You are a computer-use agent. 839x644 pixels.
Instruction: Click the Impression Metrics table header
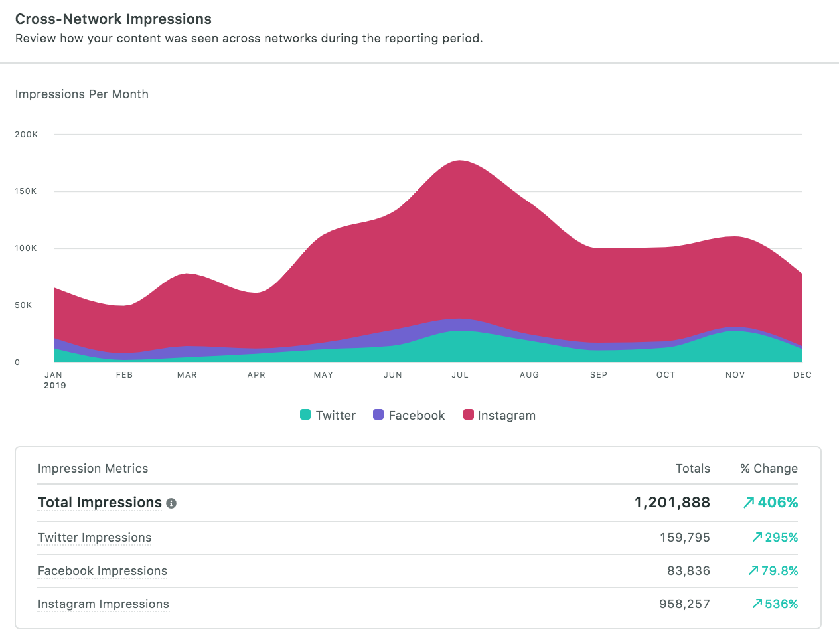pos(93,469)
